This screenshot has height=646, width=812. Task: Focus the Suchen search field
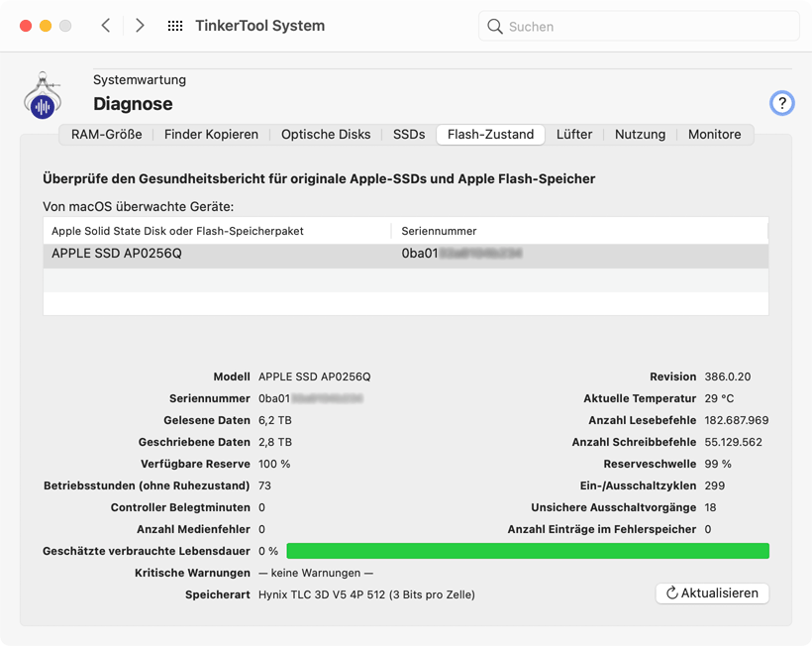click(x=639, y=26)
